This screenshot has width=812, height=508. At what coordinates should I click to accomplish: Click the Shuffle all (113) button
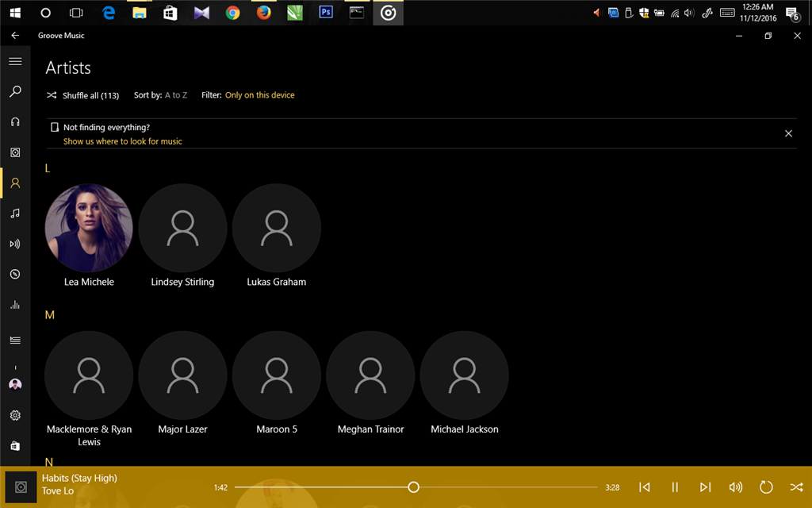pyautogui.click(x=82, y=95)
